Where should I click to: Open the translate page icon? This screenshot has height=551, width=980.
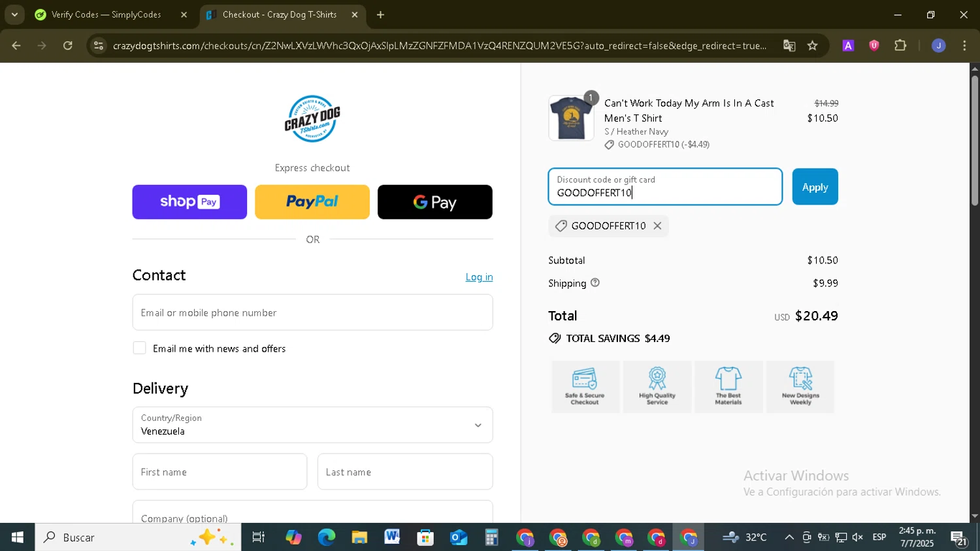click(x=789, y=46)
